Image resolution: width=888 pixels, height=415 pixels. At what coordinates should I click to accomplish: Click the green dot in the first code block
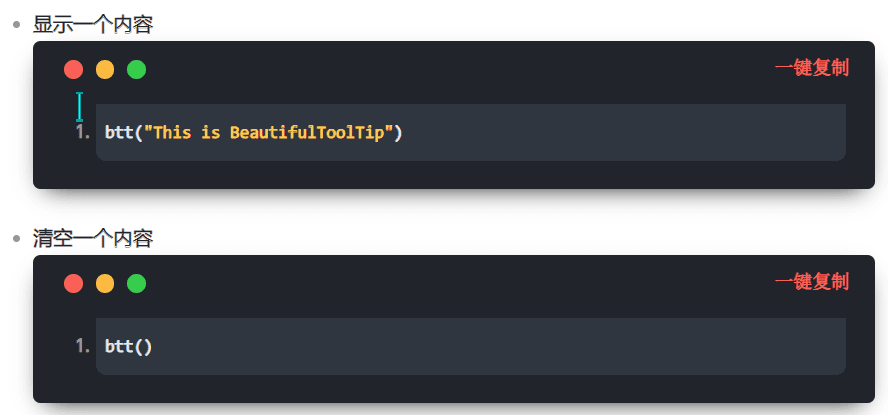(x=137, y=70)
